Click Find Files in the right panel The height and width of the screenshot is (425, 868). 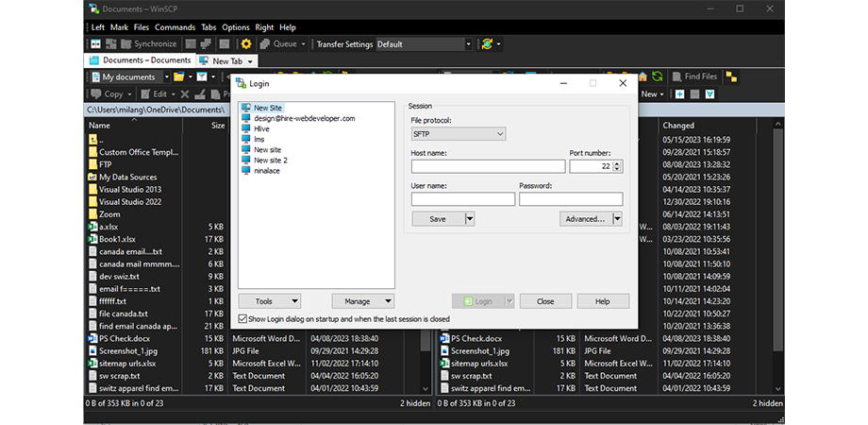[x=694, y=77]
